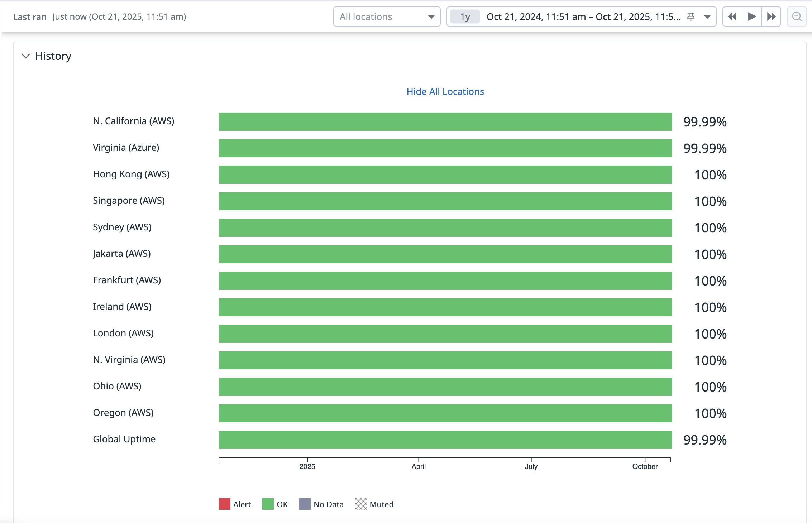812x523 pixels.
Task: Advance the time range forward
Action: point(751,16)
